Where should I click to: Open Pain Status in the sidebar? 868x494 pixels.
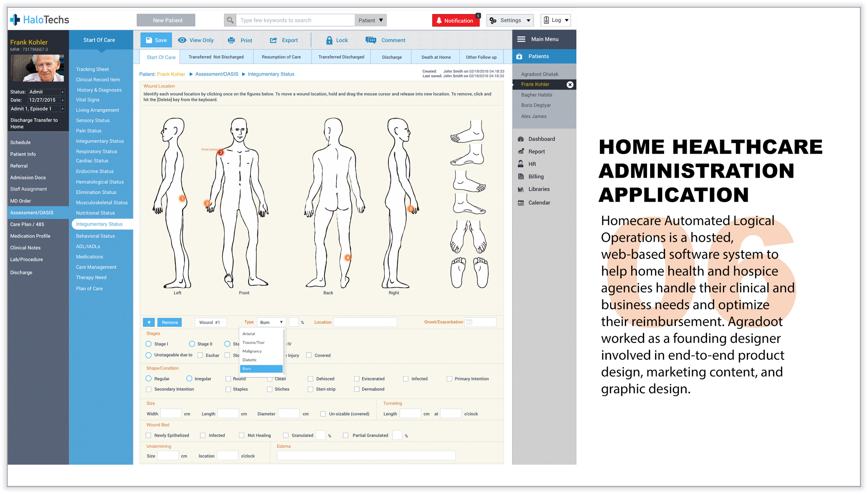89,131
